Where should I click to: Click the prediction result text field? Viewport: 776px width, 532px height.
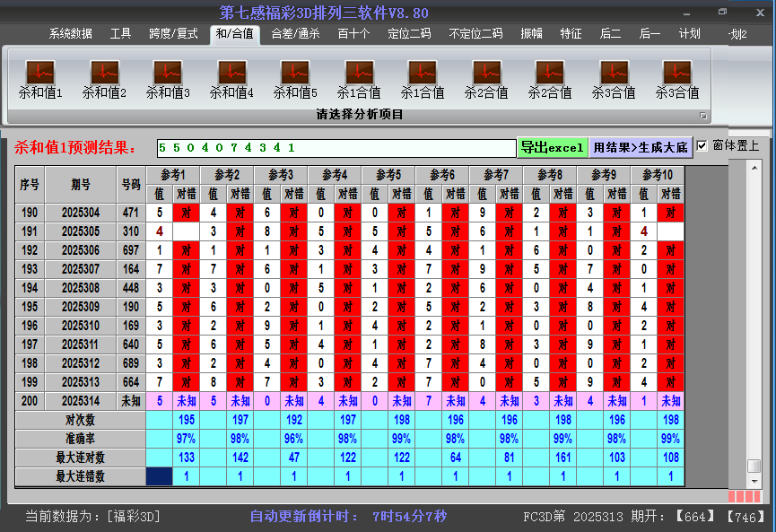click(x=336, y=147)
